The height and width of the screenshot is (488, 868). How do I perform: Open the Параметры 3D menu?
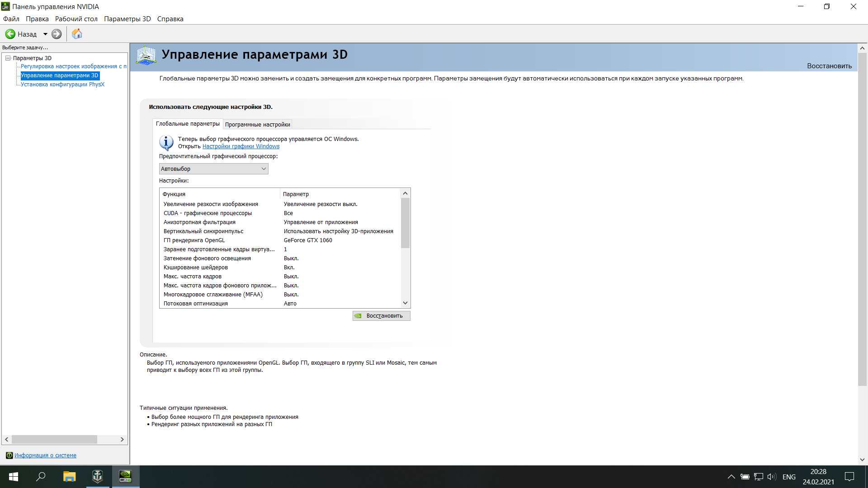127,19
